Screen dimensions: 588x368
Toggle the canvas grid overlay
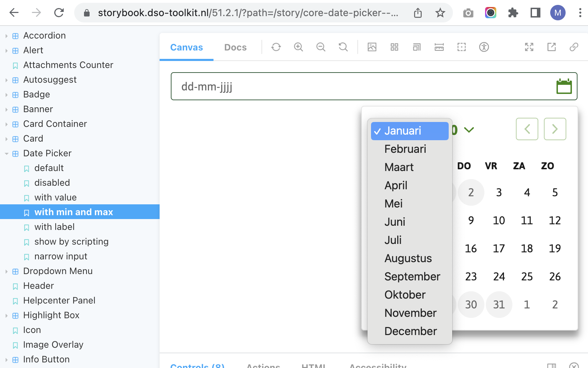(x=394, y=47)
